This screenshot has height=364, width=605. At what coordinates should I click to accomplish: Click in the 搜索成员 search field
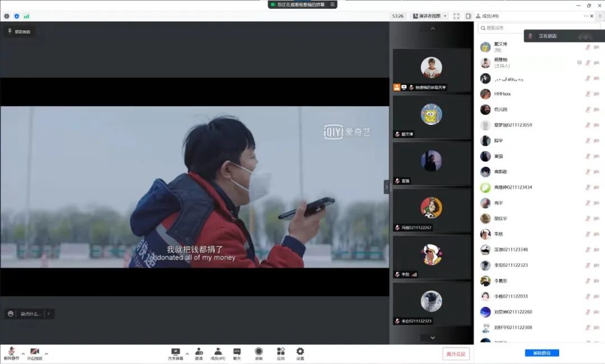point(539,28)
